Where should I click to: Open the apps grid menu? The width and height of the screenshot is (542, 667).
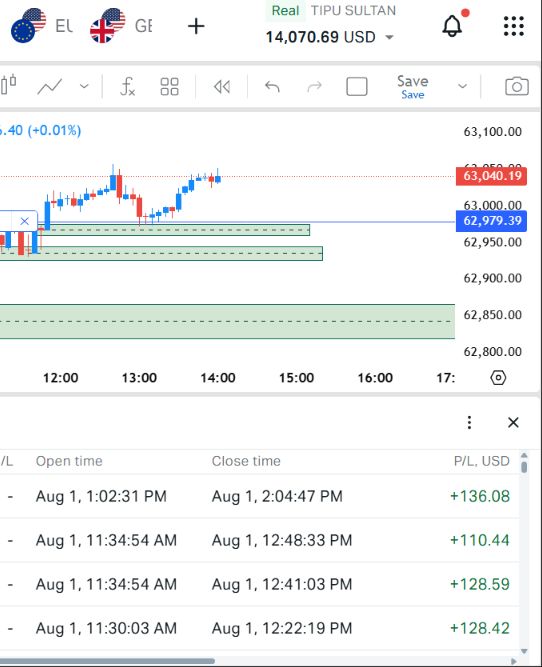click(x=513, y=26)
